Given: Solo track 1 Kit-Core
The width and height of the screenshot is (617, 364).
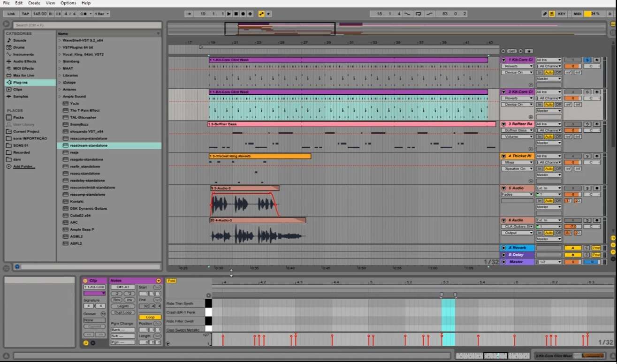Looking at the screenshot, I should (587, 60).
